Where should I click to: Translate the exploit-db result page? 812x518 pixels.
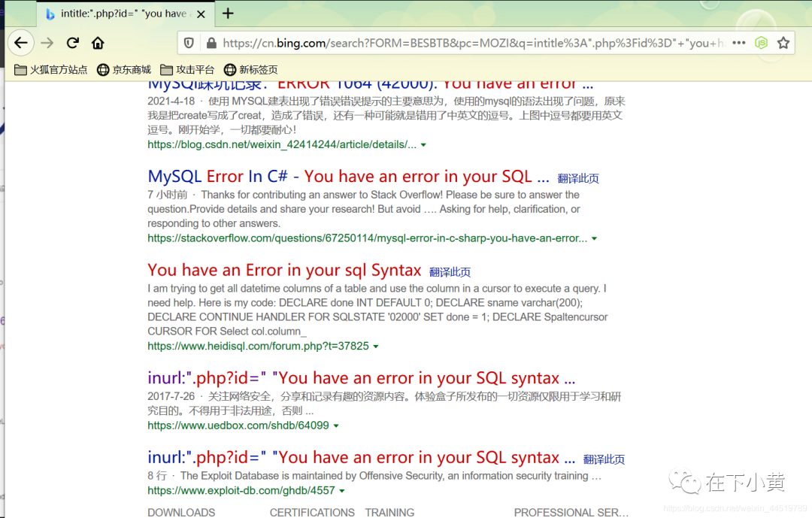[604, 459]
